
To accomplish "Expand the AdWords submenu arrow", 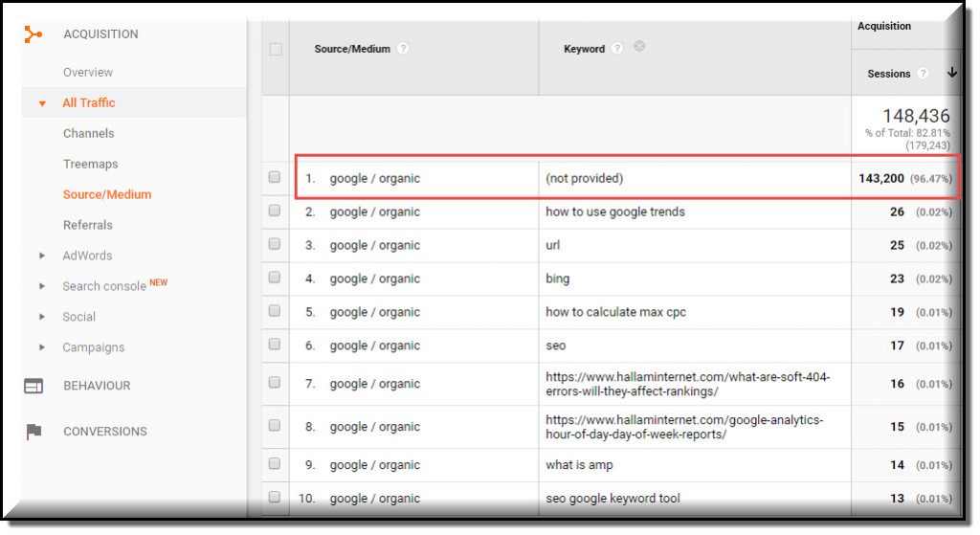I will pyautogui.click(x=42, y=256).
